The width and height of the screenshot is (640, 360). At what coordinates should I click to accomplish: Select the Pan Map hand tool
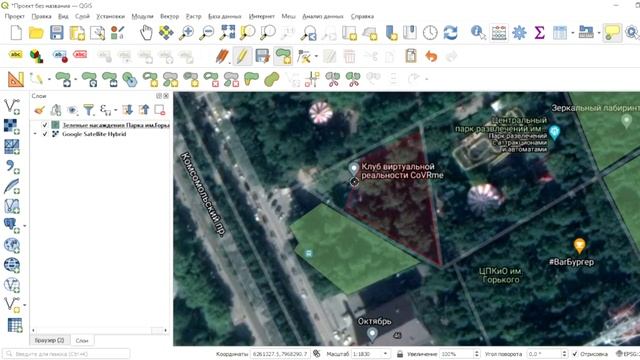tap(146, 33)
